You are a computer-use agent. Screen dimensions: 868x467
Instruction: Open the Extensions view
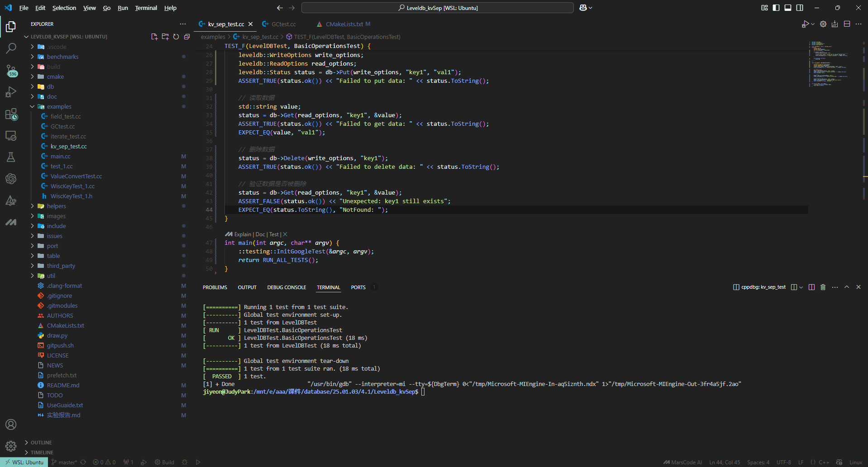pos(11,114)
